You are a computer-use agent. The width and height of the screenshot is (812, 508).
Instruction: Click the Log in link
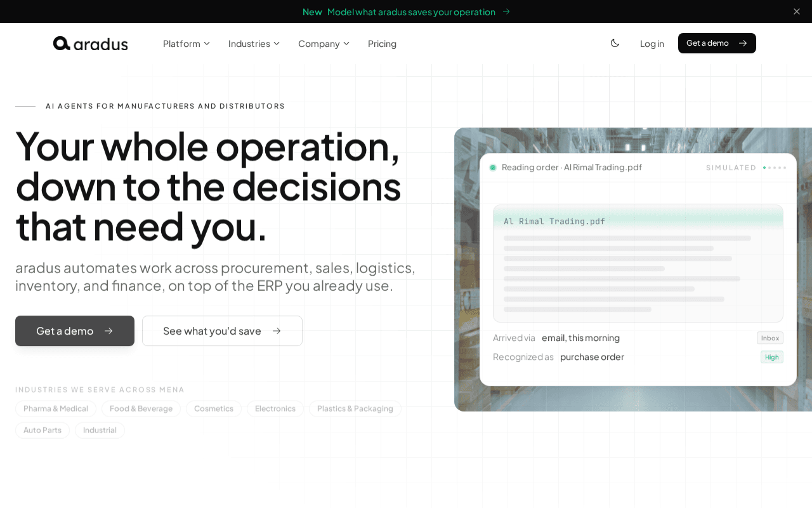tap(652, 43)
